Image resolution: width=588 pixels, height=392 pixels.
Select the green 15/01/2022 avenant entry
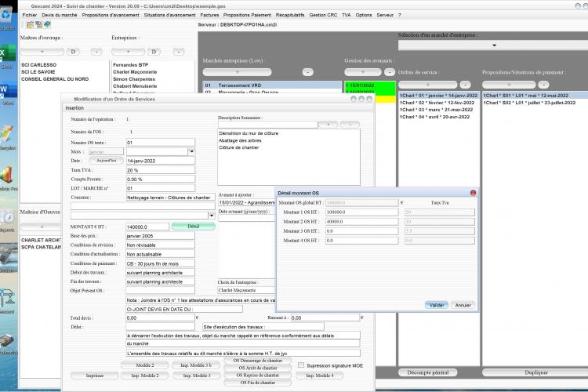(x=370, y=85)
